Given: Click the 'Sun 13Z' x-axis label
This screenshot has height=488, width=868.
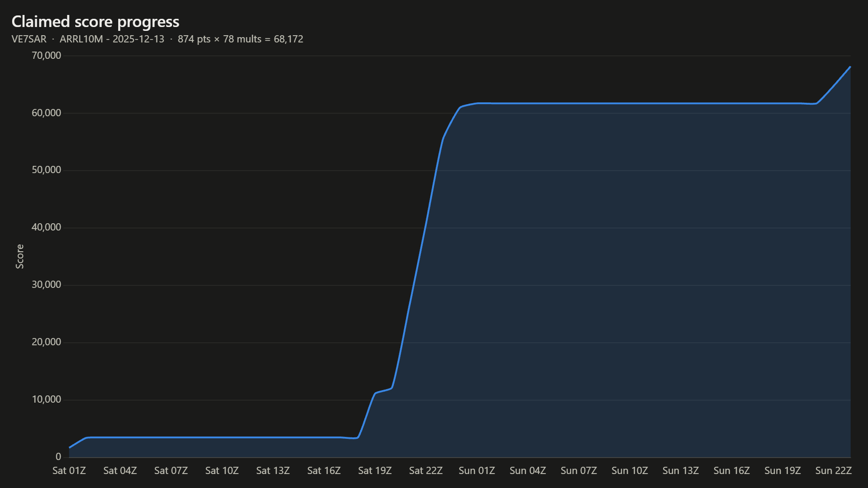Looking at the screenshot, I should 680,471.
